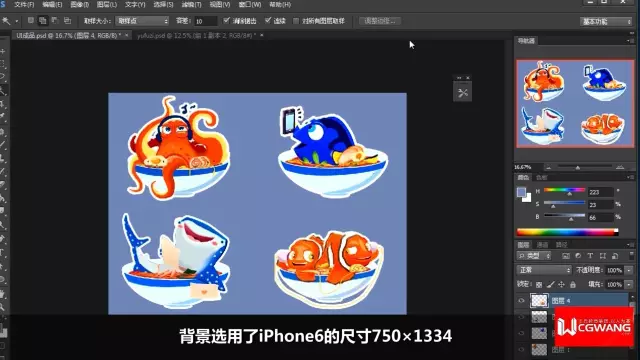Click the color spectrum ramp bar

point(567,232)
